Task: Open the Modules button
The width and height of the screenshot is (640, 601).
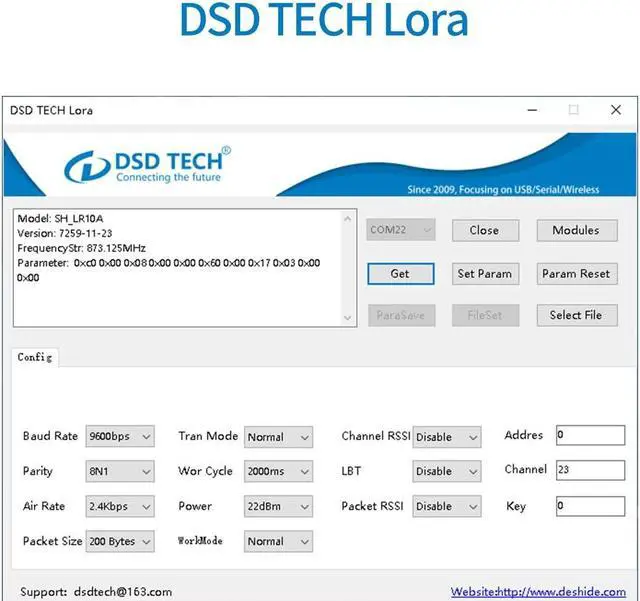Action: (x=577, y=230)
